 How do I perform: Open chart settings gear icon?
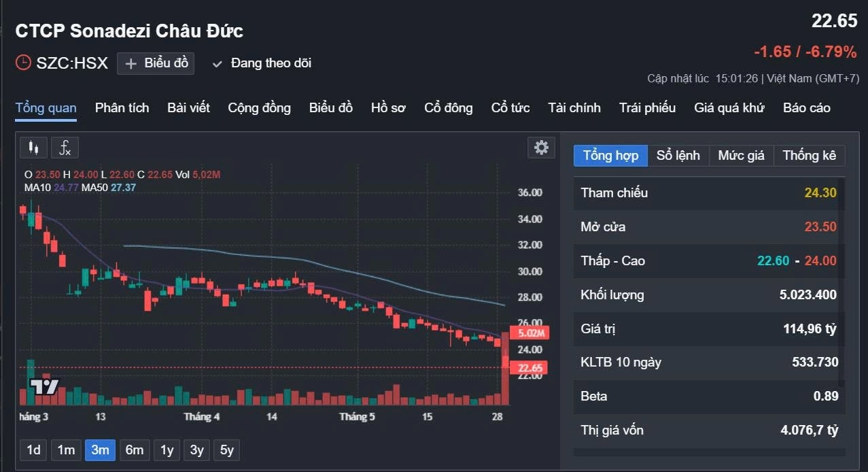click(541, 147)
